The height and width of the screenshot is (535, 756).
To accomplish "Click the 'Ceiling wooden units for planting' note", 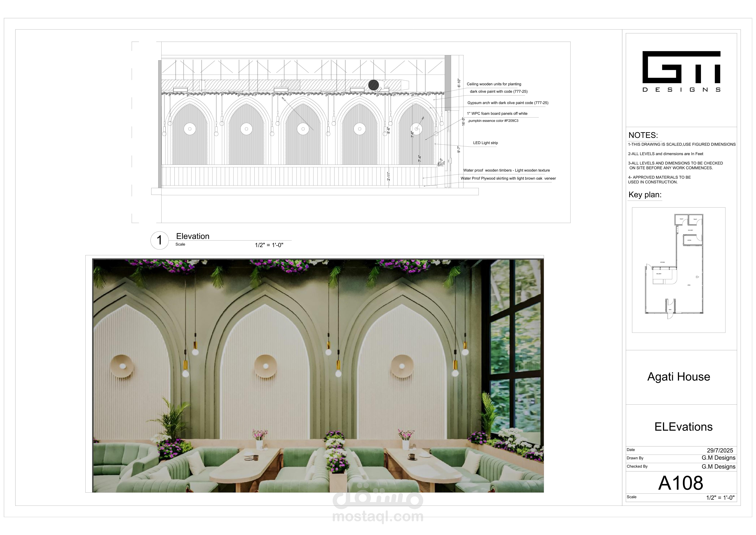I will (494, 84).
